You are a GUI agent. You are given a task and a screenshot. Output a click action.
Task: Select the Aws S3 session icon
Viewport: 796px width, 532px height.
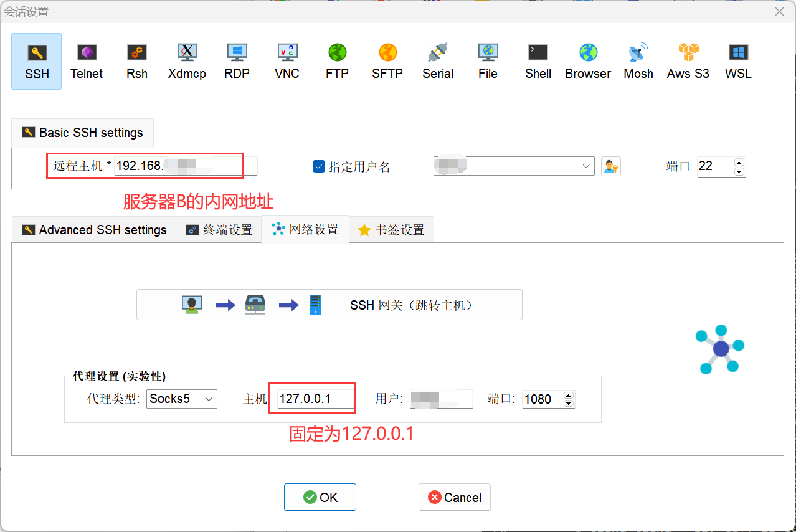687,60
